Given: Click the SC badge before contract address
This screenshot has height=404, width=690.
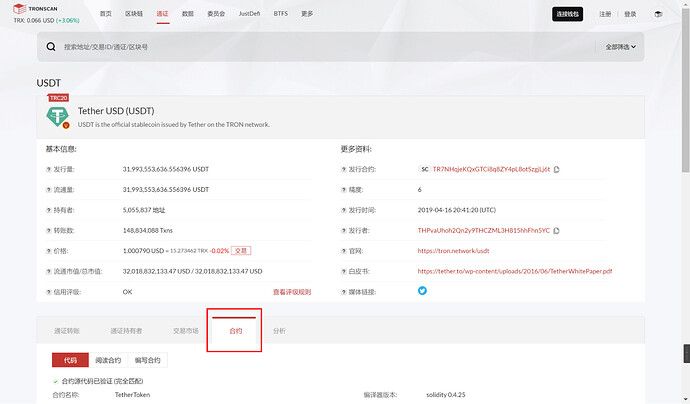Looking at the screenshot, I should pos(424,169).
